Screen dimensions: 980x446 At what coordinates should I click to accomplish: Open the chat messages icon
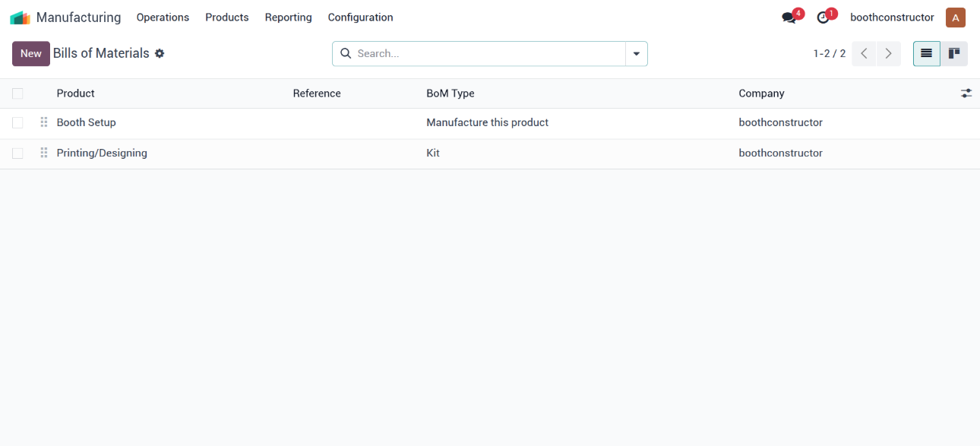[789, 17]
